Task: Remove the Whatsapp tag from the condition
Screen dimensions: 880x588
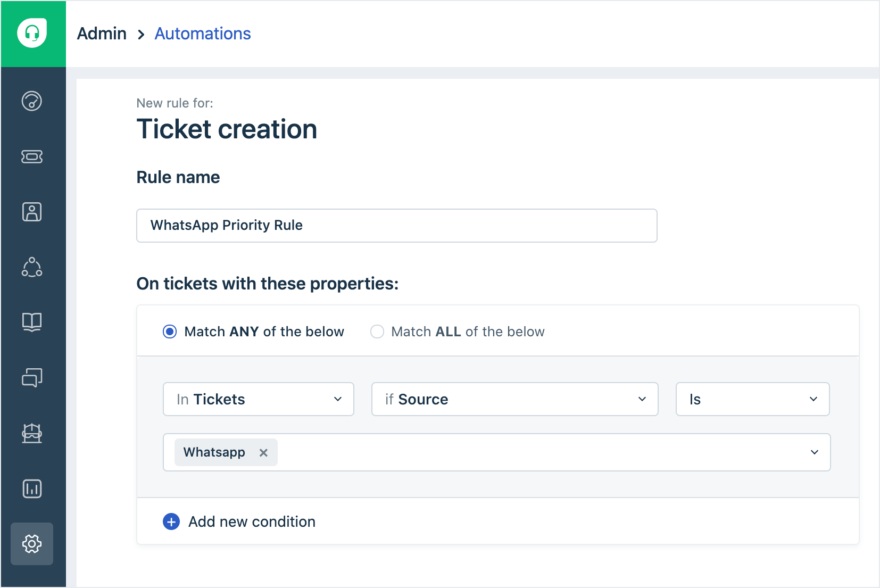Action: tap(263, 452)
